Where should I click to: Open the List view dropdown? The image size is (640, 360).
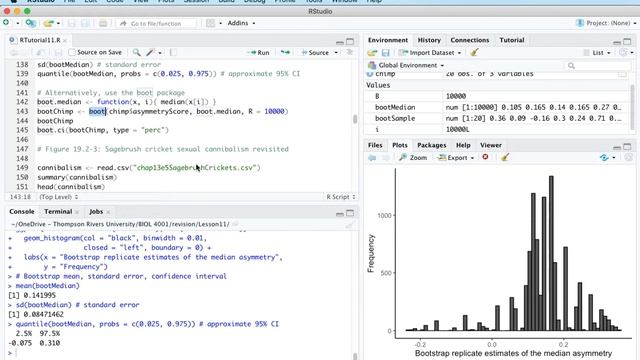(597, 53)
